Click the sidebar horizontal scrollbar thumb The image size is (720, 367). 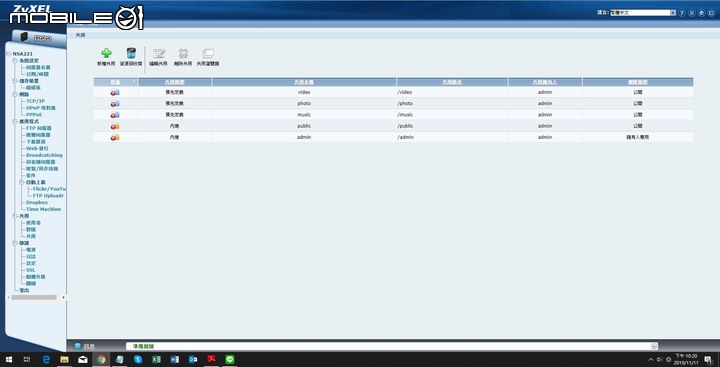click(x=34, y=298)
